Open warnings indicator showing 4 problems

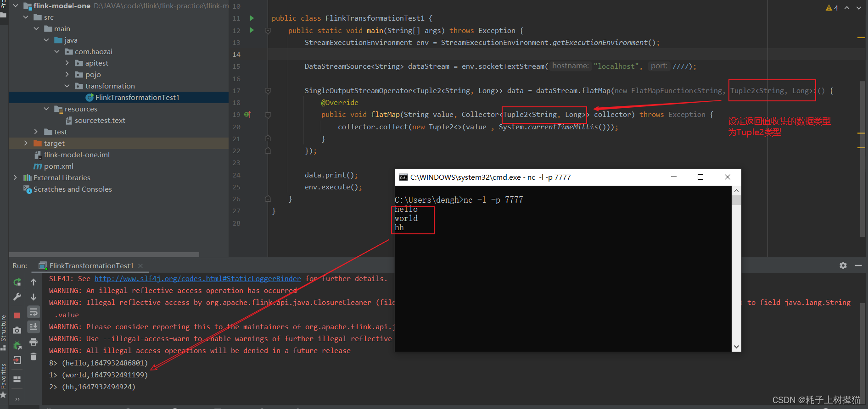[832, 8]
